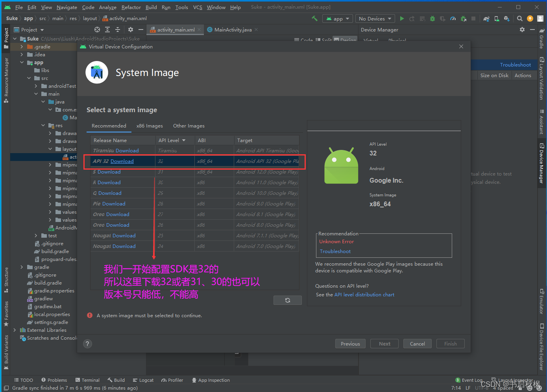
Task: Open the Profile app gauge icon
Action: click(x=453, y=18)
